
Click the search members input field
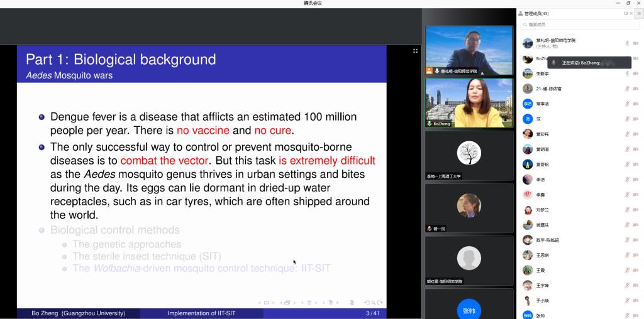pyautogui.click(x=579, y=24)
